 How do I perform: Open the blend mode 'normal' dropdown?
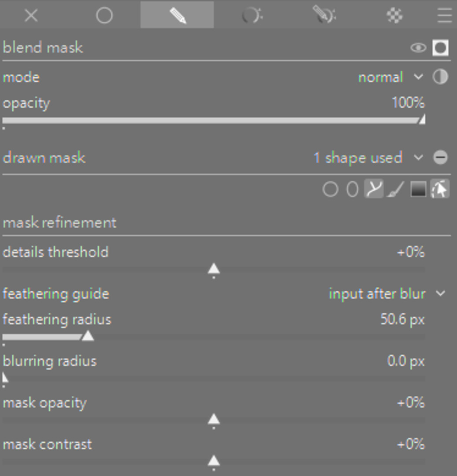[x=390, y=78]
